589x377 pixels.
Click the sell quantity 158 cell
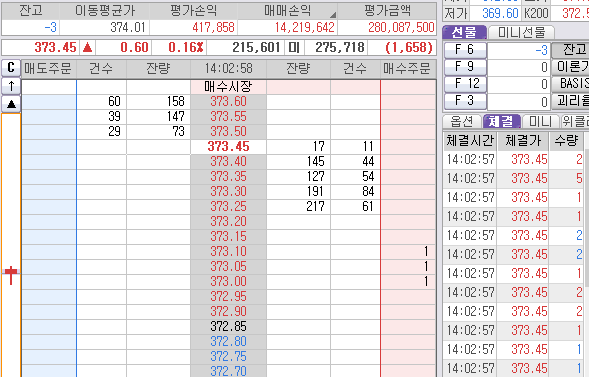click(158, 101)
